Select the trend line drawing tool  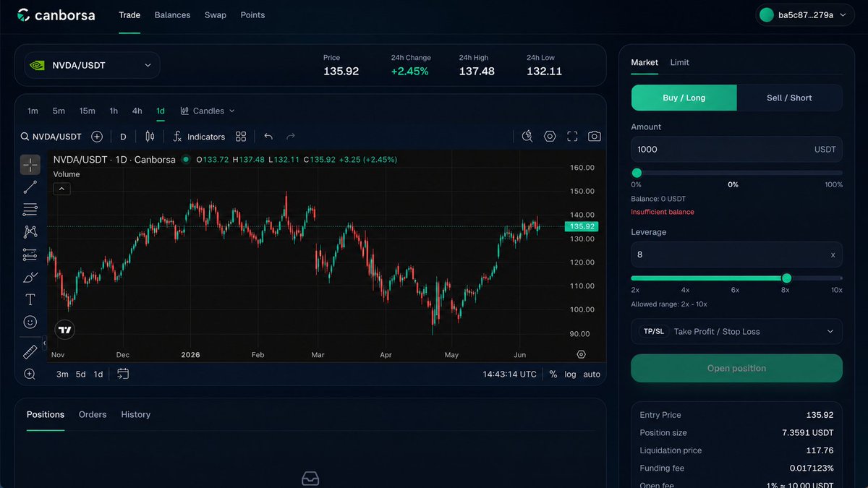coord(30,187)
